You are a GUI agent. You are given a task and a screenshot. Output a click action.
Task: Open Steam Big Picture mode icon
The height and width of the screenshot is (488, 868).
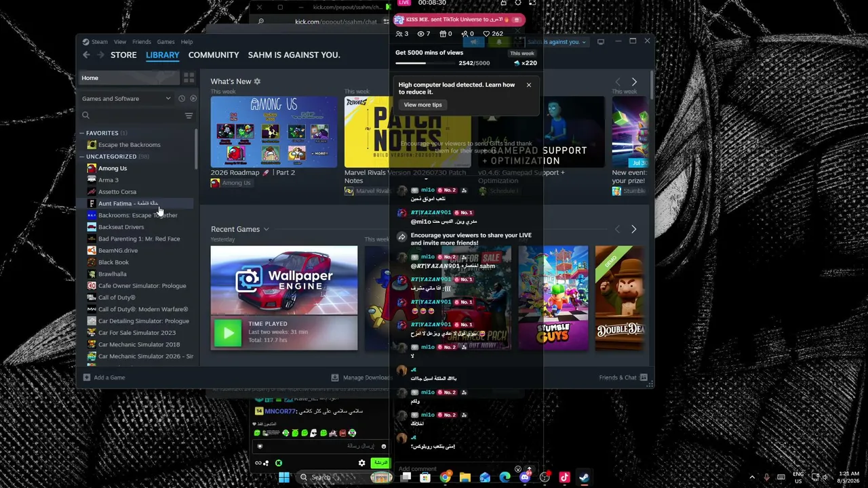[601, 42]
